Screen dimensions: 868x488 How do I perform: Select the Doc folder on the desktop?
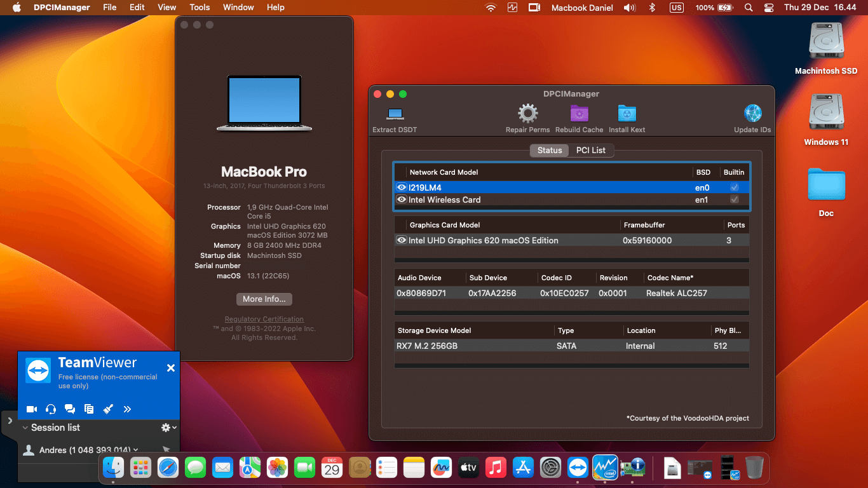tap(826, 191)
